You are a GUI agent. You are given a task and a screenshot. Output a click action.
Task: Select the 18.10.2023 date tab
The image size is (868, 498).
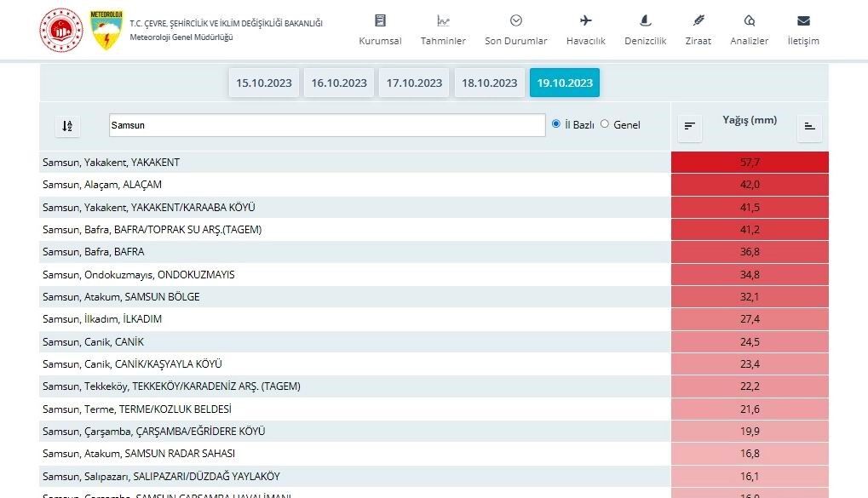[x=489, y=83]
